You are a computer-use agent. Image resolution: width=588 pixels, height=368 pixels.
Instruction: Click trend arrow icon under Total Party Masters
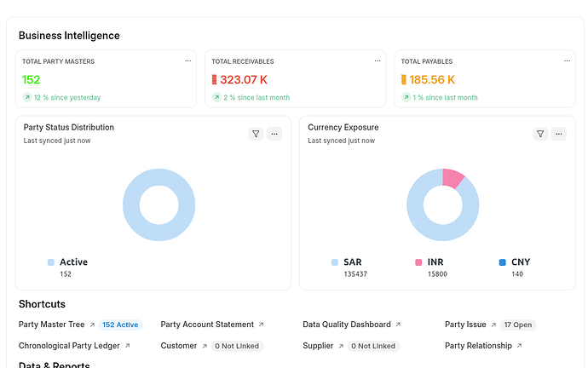click(x=26, y=98)
